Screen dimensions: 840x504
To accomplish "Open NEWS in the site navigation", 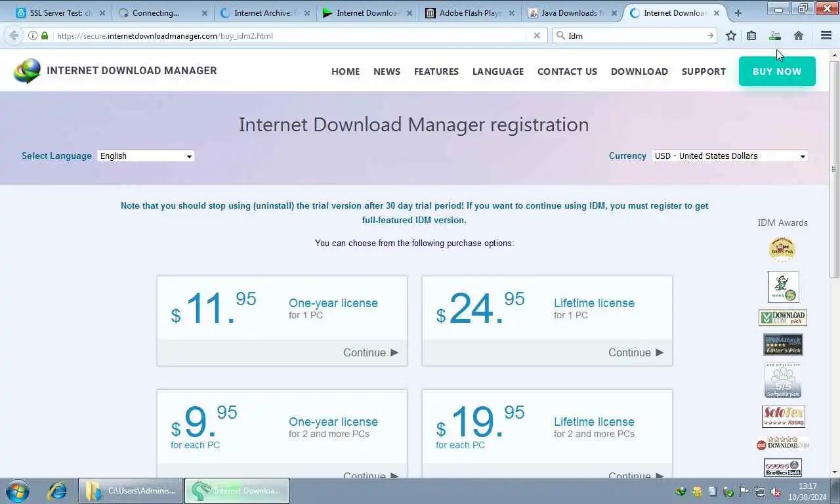I will (x=387, y=72).
